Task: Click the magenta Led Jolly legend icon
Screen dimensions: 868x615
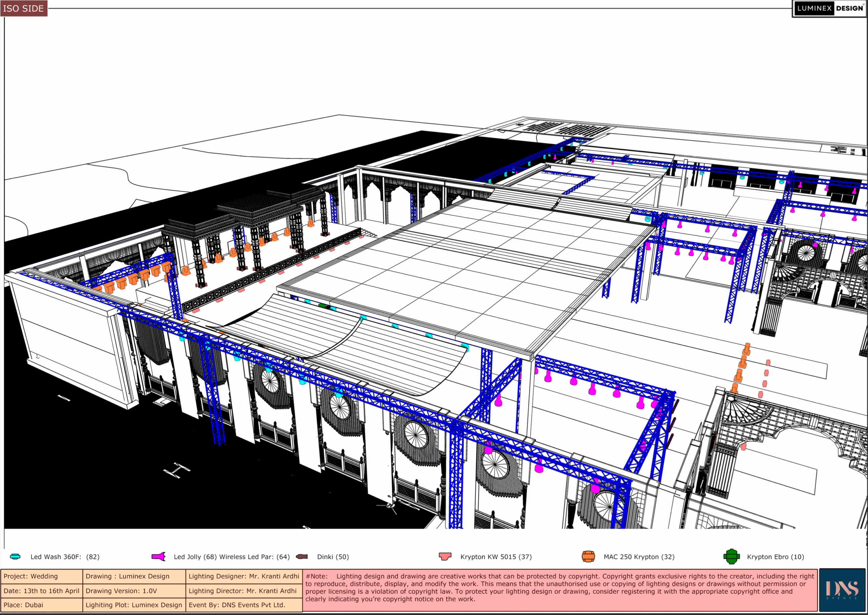Action: tap(158, 556)
